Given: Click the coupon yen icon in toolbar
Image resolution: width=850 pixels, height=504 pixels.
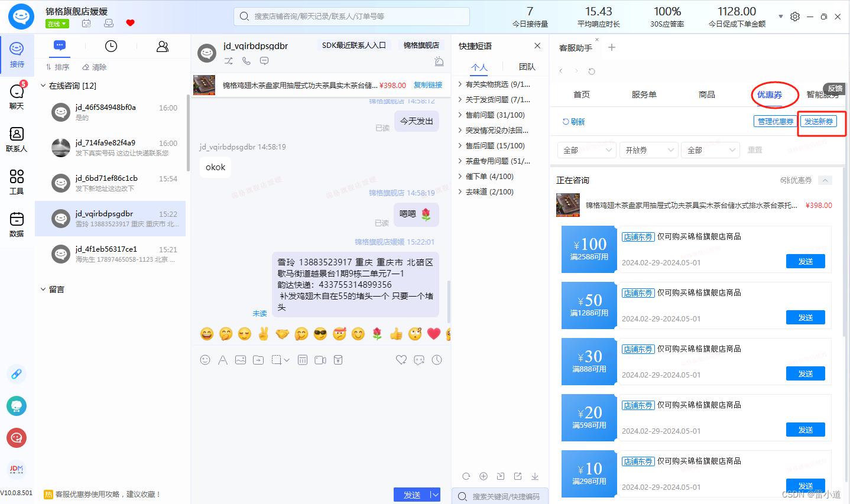Looking at the screenshot, I should coord(338,360).
